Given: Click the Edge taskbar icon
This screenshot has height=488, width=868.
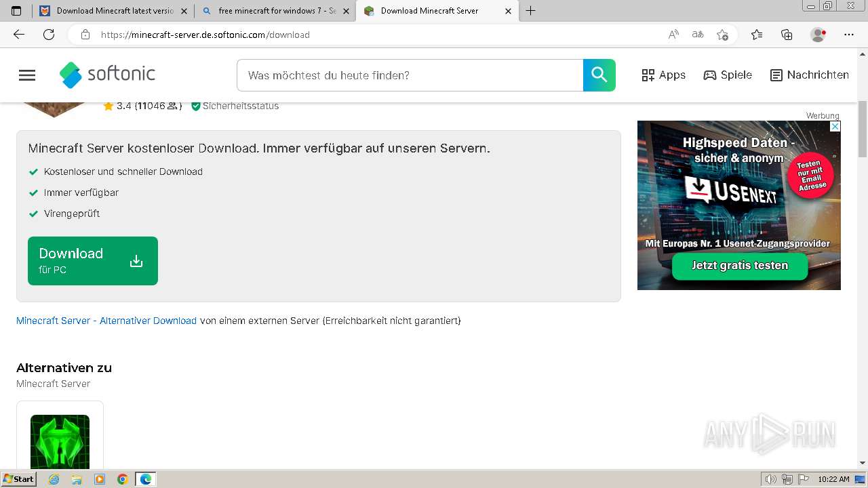Looking at the screenshot, I should [146, 479].
